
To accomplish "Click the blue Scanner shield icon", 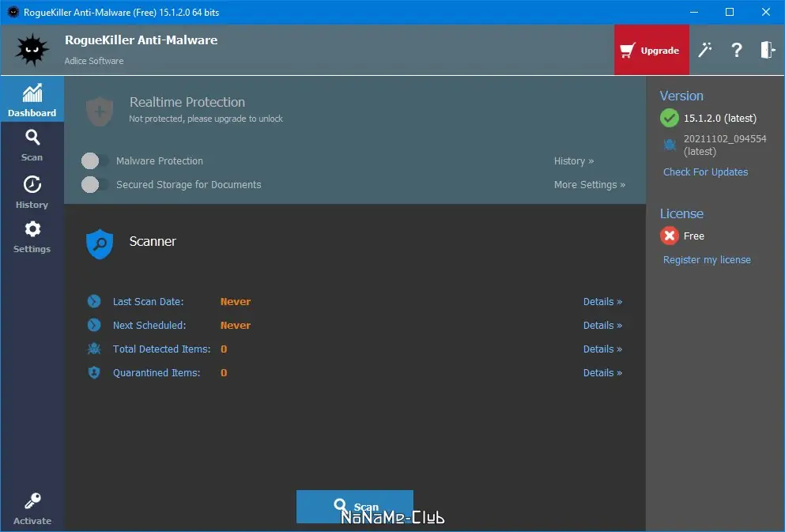I will coord(100,243).
